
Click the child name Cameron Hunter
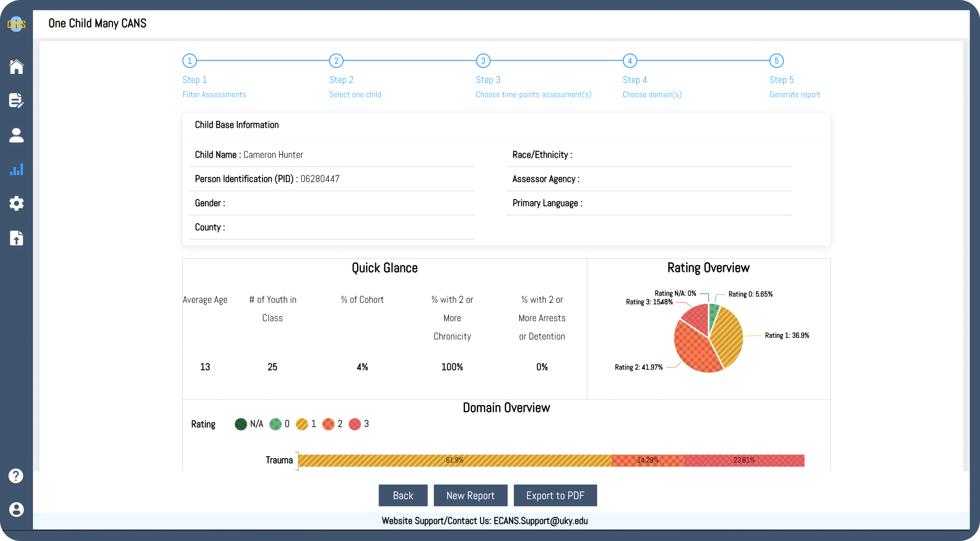[x=273, y=155]
